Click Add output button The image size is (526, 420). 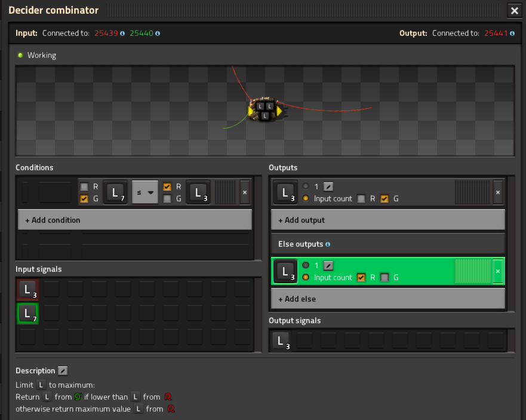click(388, 220)
